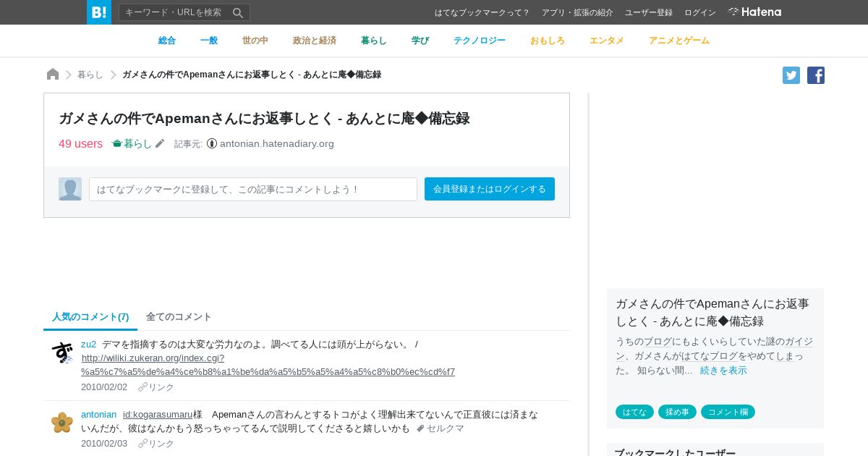
Task: Click リンク under the 2010/02/02 comment
Action: click(x=161, y=387)
